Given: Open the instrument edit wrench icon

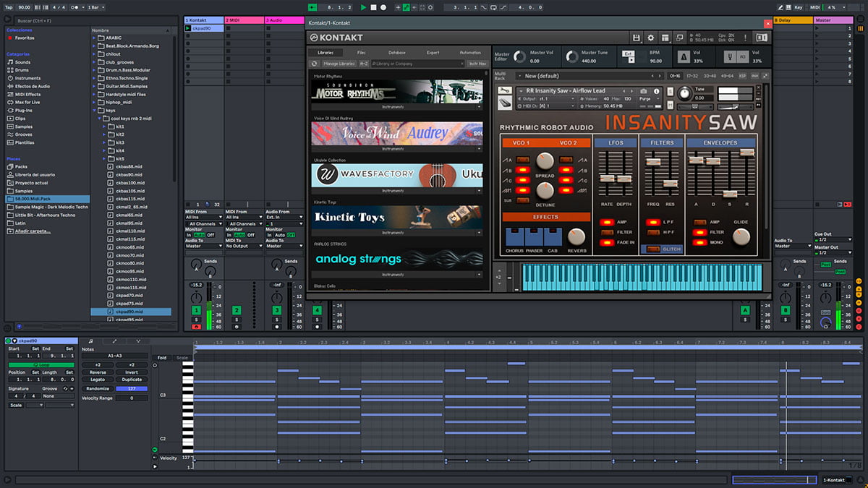Looking at the screenshot, I should pos(505,90).
